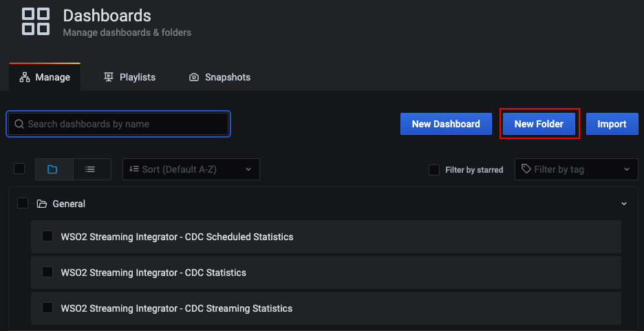Image resolution: width=644 pixels, height=331 pixels.
Task: Click the Manage dashboards & folders subtitle
Action: 127,32
